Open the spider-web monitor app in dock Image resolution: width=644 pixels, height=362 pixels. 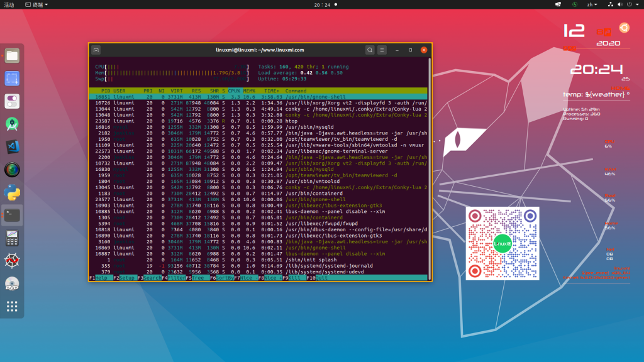click(x=12, y=261)
